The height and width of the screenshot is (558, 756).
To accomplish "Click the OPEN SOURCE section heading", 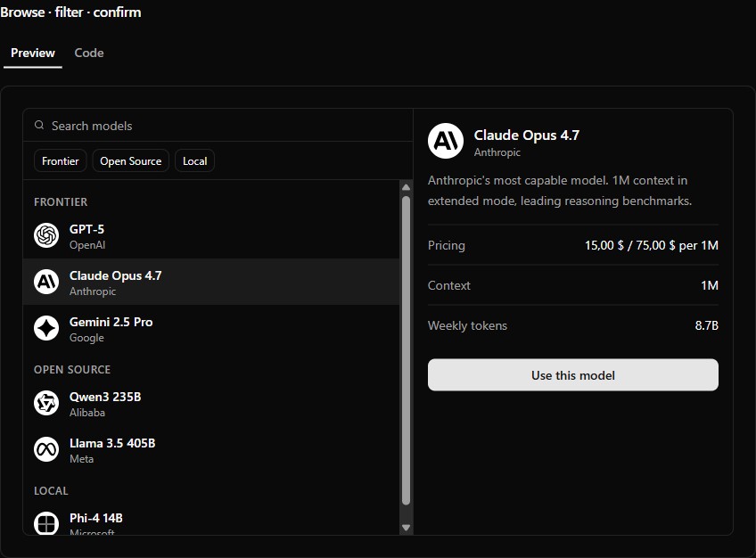I will (72, 370).
